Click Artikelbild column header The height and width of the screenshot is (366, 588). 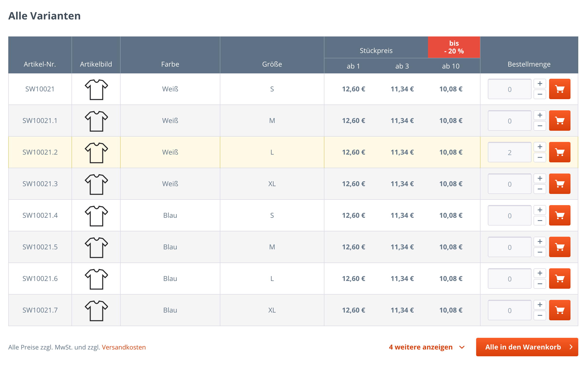click(x=96, y=64)
